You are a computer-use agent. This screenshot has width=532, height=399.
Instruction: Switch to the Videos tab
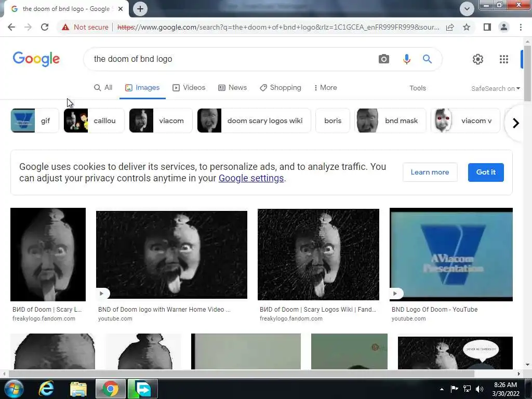189,87
